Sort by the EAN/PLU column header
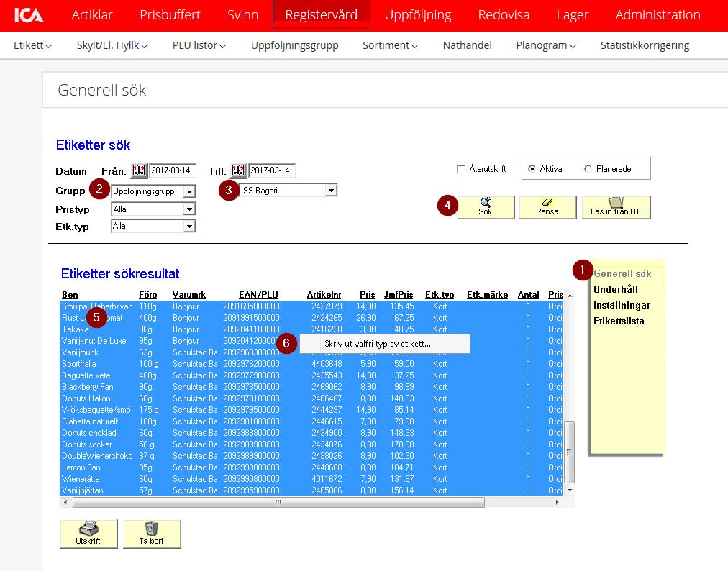728x571 pixels. [x=258, y=295]
